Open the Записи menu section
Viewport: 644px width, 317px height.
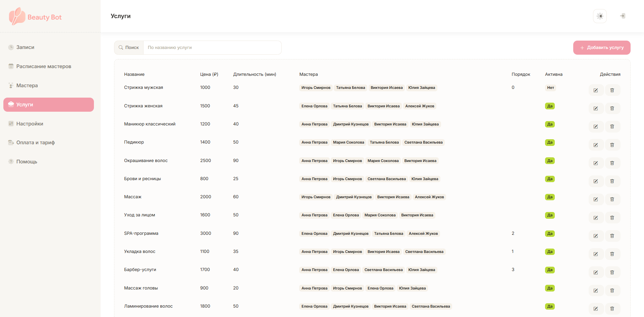(25, 47)
